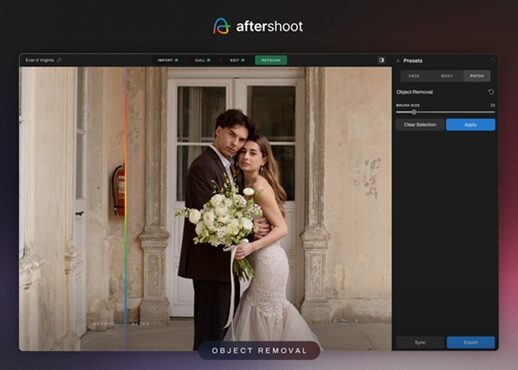Switch to the Cull stage tab
The image size is (518, 370).
coord(202,60)
